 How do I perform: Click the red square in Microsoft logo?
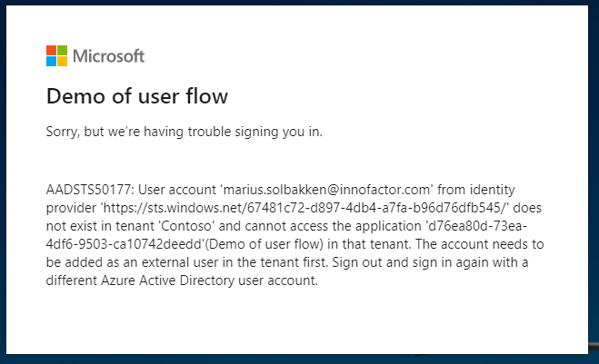pos(51,51)
